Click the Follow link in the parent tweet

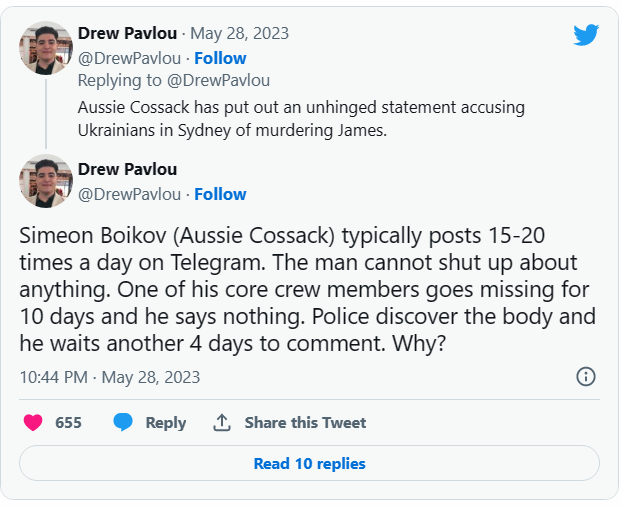pos(220,58)
